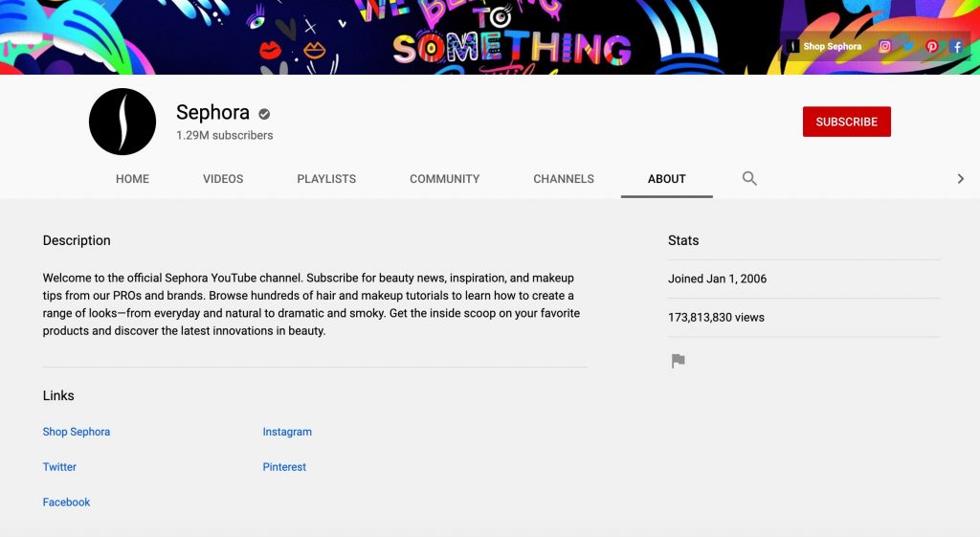Click the 1.29M subscribers text

(224, 135)
